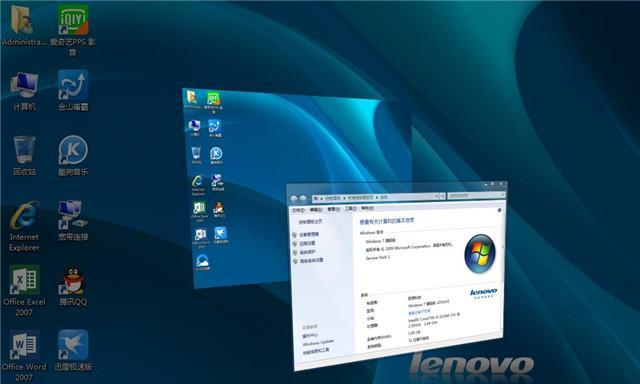Launch the large 酷狗音乐 desktop shortcut

click(x=73, y=155)
